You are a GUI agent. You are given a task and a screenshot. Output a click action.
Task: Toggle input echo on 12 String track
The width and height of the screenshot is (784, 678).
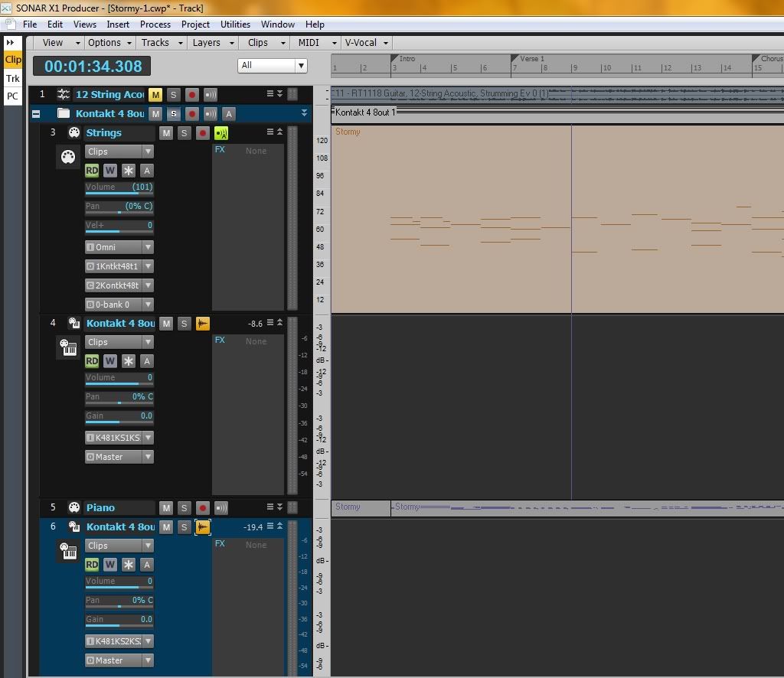211,95
